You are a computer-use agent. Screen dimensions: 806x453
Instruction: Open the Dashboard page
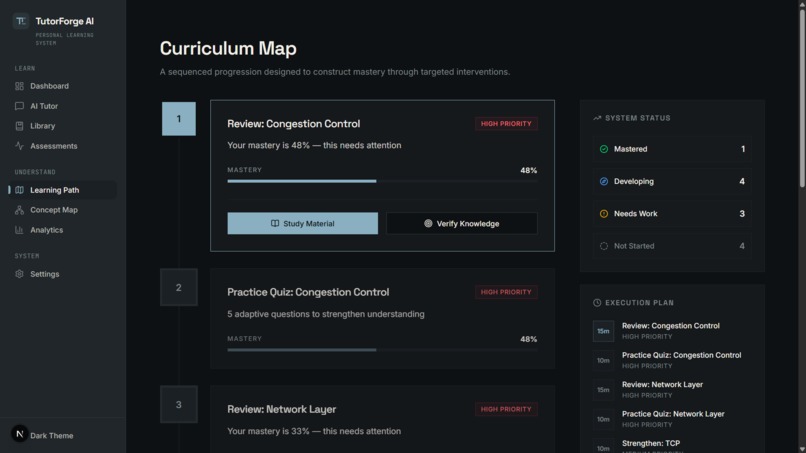click(x=63, y=86)
